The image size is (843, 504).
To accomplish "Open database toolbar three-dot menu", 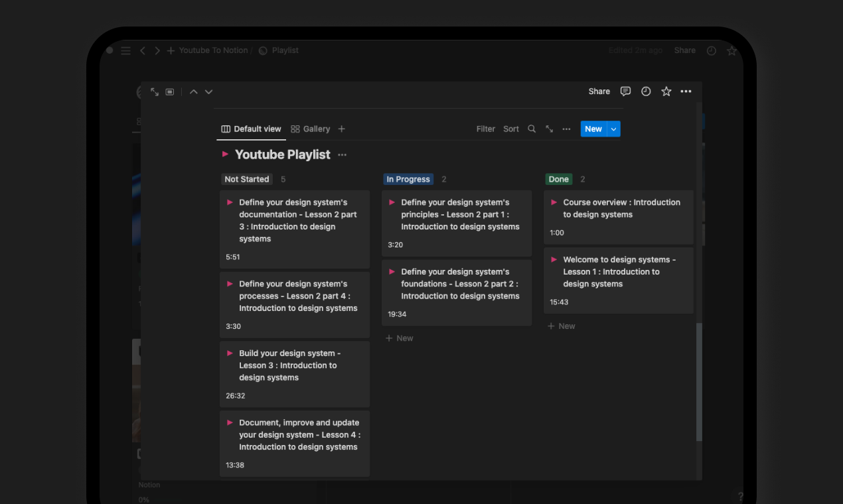I will click(566, 129).
